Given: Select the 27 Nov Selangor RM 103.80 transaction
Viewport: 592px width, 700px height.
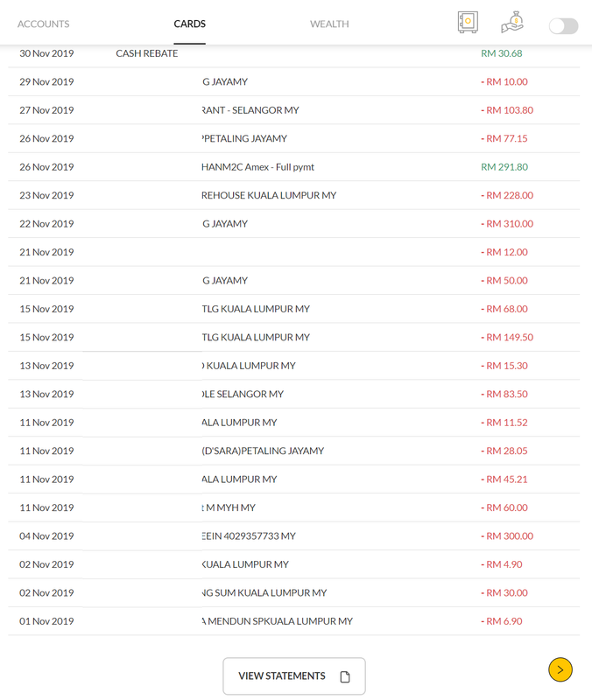Looking at the screenshot, I should click(294, 110).
